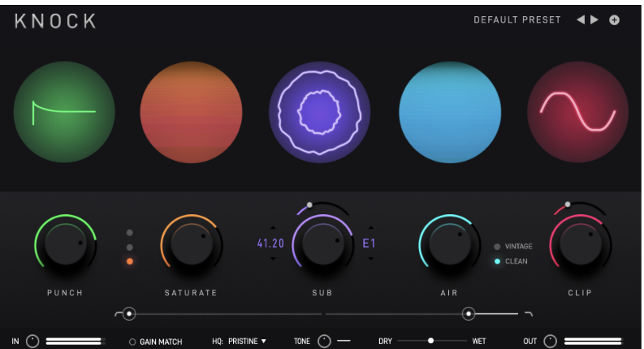Open the Default Preset name menu

pos(517,20)
